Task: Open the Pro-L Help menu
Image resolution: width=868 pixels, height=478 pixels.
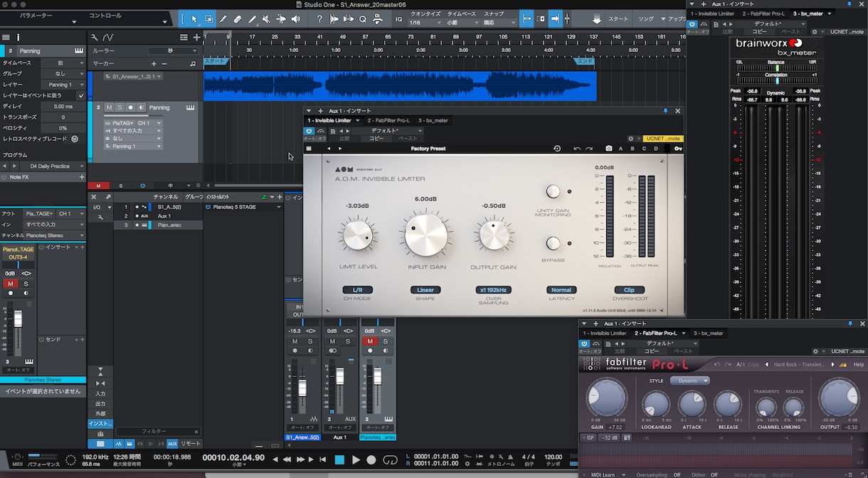Action: (859, 365)
